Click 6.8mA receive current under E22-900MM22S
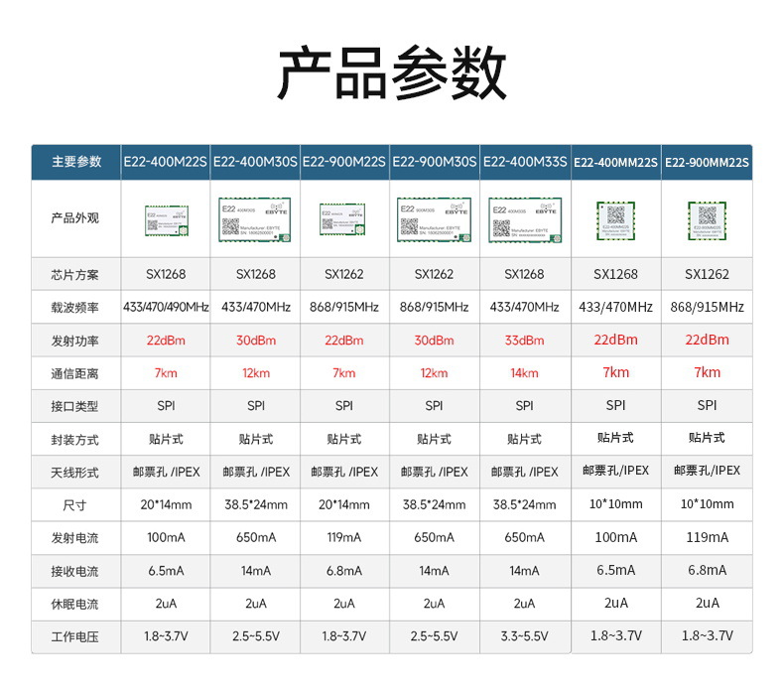 click(707, 570)
